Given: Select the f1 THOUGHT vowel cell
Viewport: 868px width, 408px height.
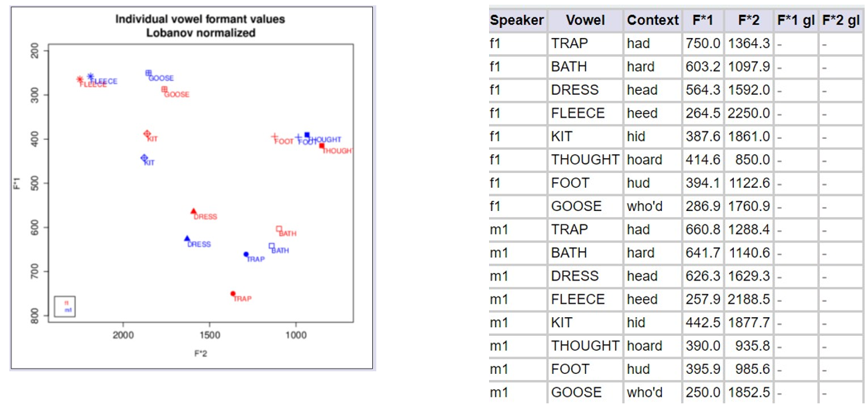Looking at the screenshot, I should click(585, 160).
